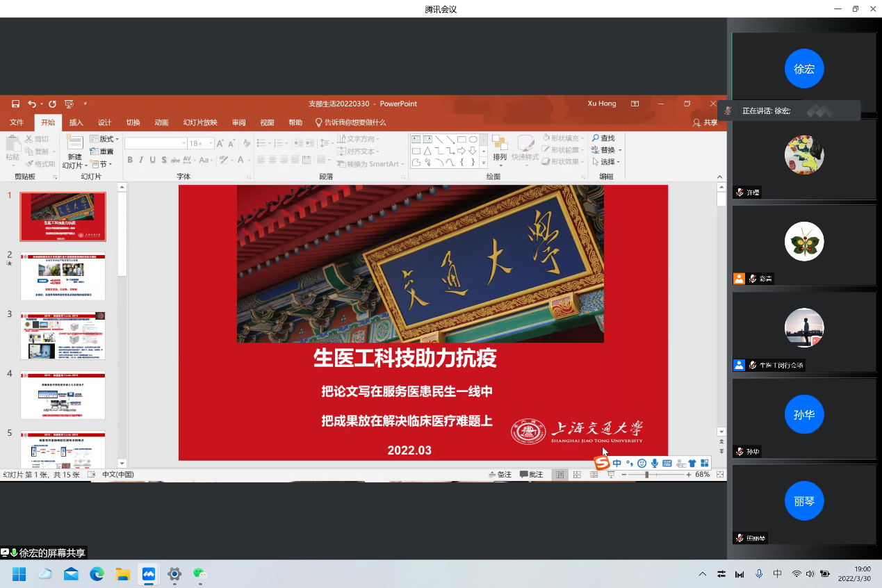Click the Share (共享) button

point(705,122)
